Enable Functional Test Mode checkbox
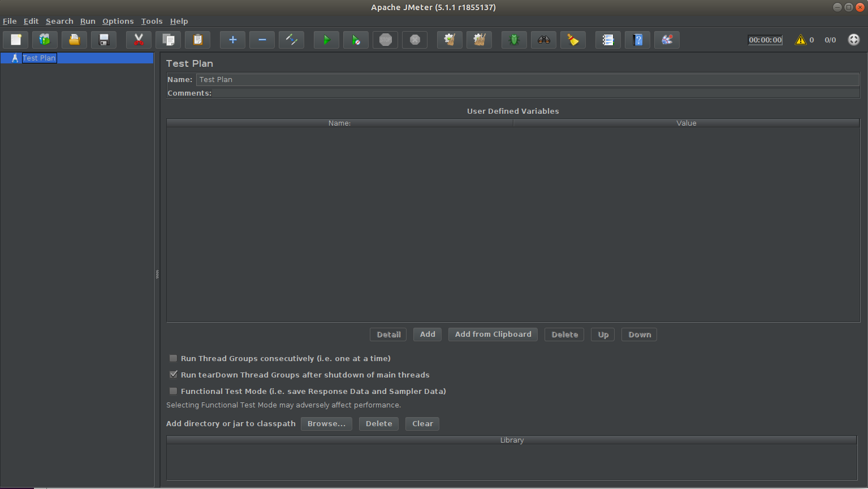Image resolution: width=868 pixels, height=489 pixels. point(174,391)
